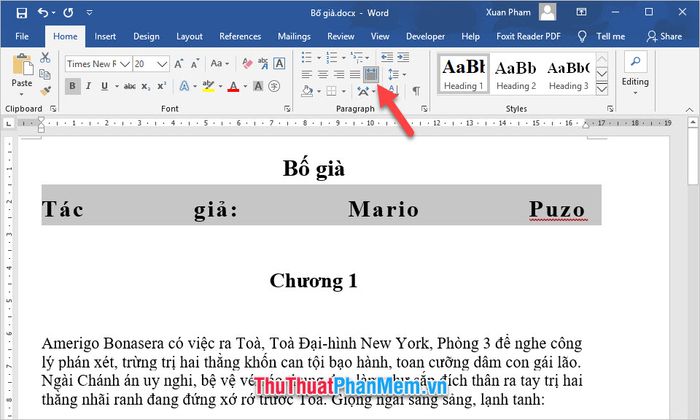Toggle Center alignment
This screenshot has width=700, height=420.
(x=323, y=74)
